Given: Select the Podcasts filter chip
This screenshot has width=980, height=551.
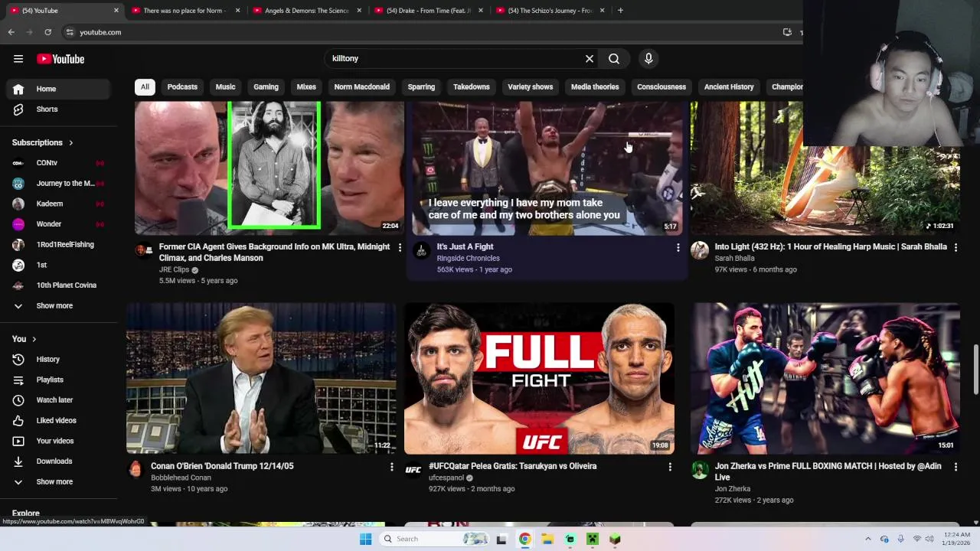Looking at the screenshot, I should (182, 86).
